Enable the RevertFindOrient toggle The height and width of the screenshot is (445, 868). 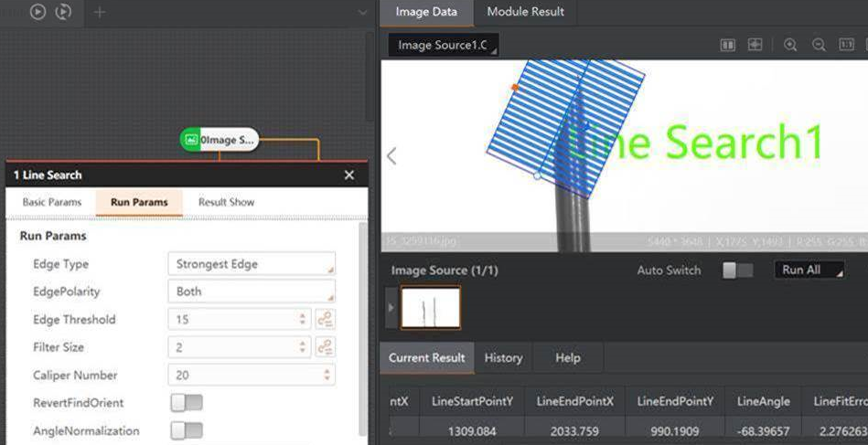(187, 403)
